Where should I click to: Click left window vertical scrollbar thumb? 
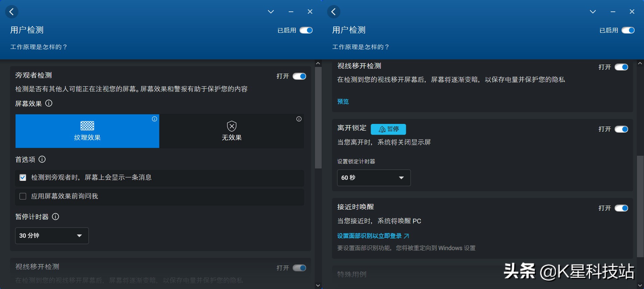(318, 117)
